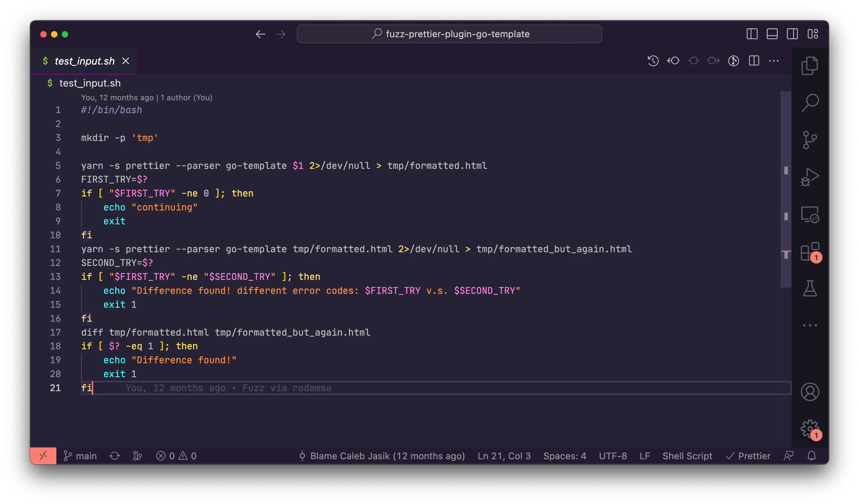The image size is (859, 504).
Task: Toggle the bottom panel layout
Action: [x=772, y=34]
